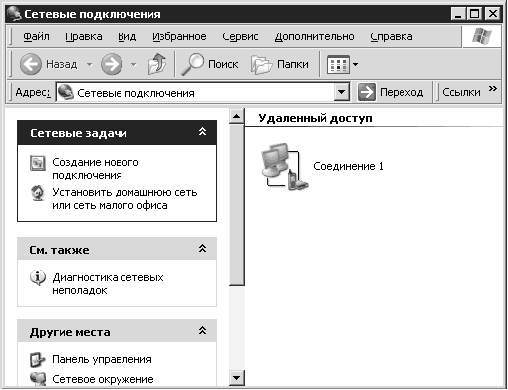Collapse the См. также panel
This screenshot has height=390, width=508.
[x=202, y=248]
